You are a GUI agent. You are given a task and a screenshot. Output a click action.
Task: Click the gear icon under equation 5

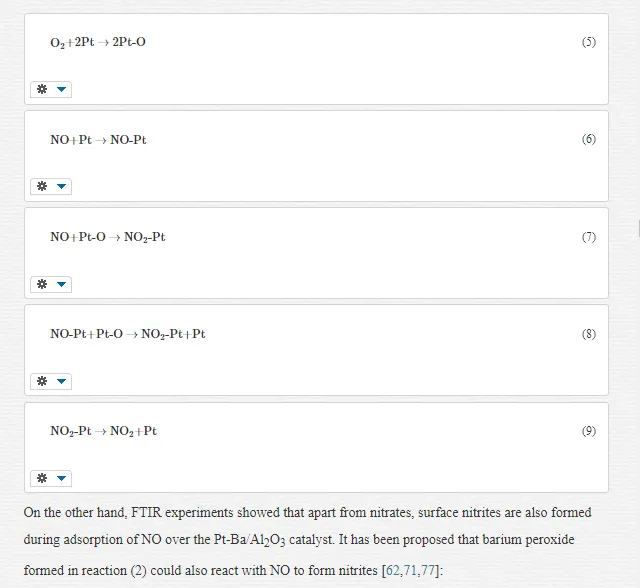[42, 89]
